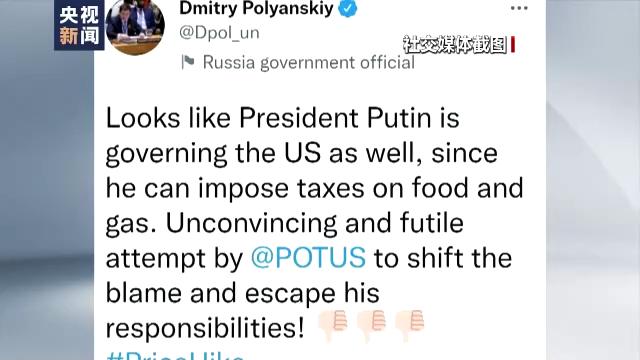Click the blue verified checkmark badge
Image resolution: width=640 pixels, height=360 pixels.
point(348,8)
